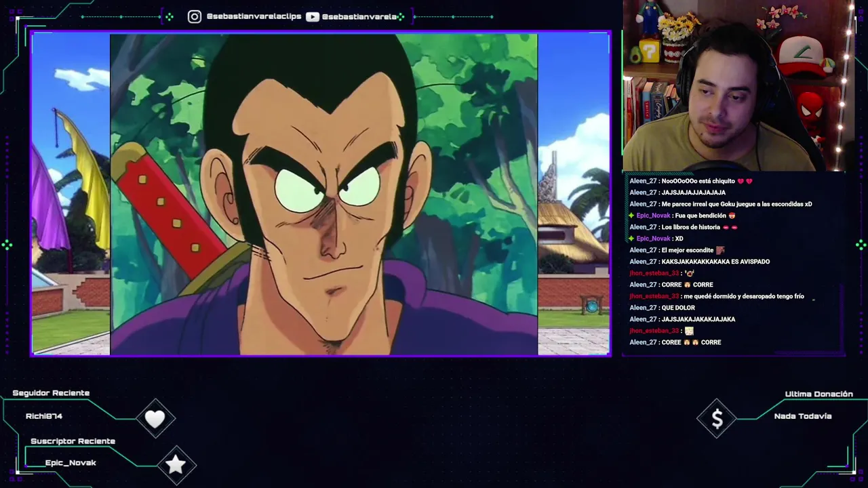The width and height of the screenshot is (868, 488).
Task: Click the 'Ultima Donación' label
Action: [x=818, y=394]
